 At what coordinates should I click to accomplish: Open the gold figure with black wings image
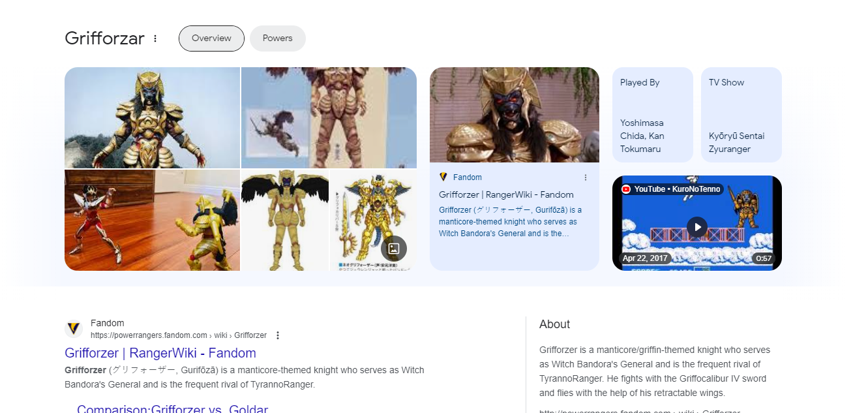tap(285, 220)
